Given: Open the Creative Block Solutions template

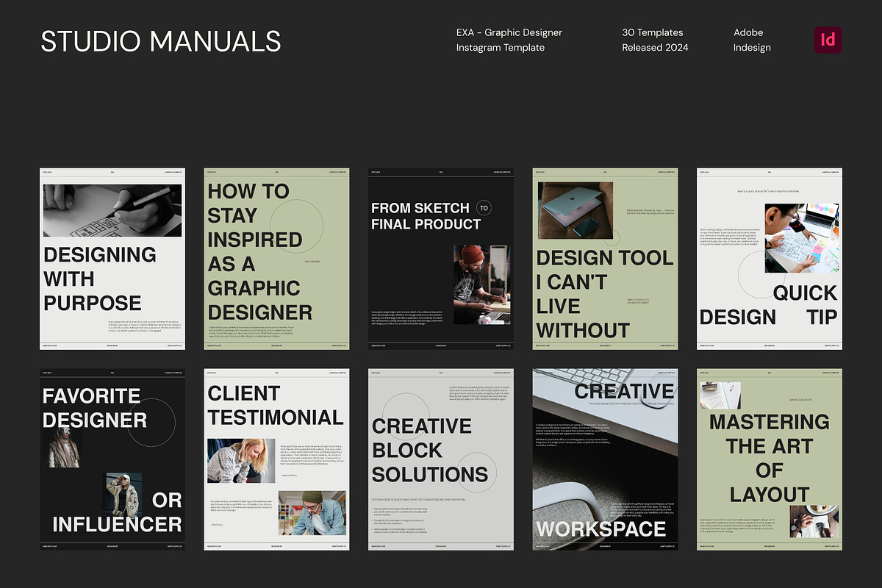Looking at the screenshot, I should pyautogui.click(x=440, y=460).
